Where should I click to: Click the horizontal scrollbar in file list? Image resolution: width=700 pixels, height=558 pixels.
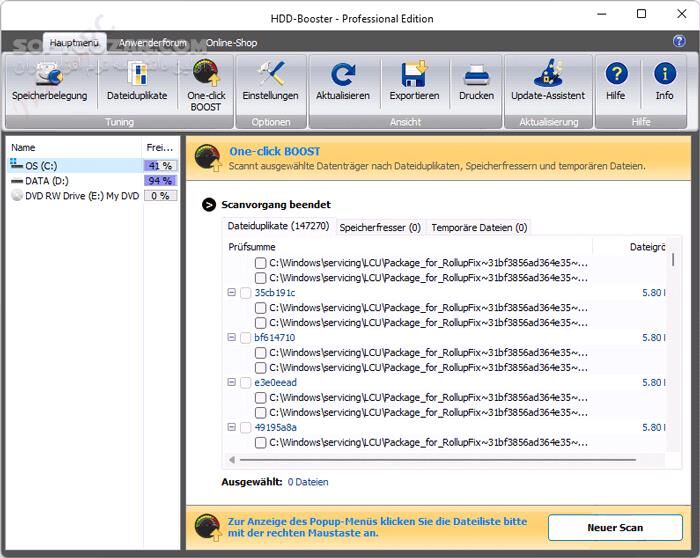[440, 460]
